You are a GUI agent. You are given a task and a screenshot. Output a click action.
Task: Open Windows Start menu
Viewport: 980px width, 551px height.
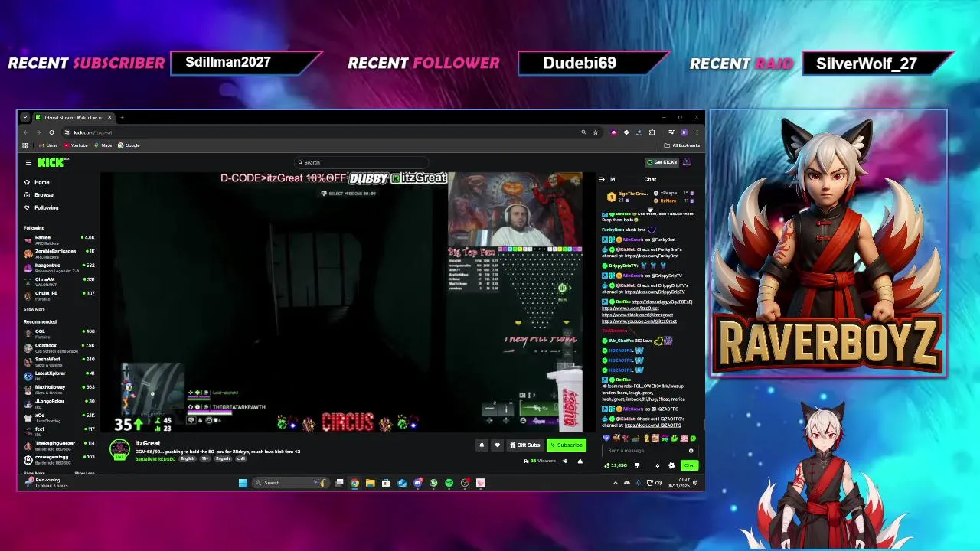243,483
